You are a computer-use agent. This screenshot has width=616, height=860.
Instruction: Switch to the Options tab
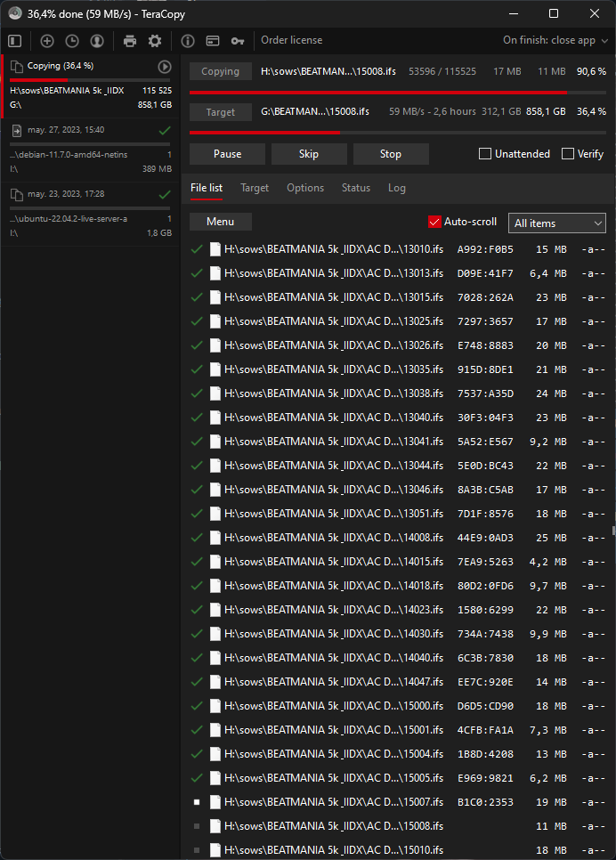click(x=305, y=188)
